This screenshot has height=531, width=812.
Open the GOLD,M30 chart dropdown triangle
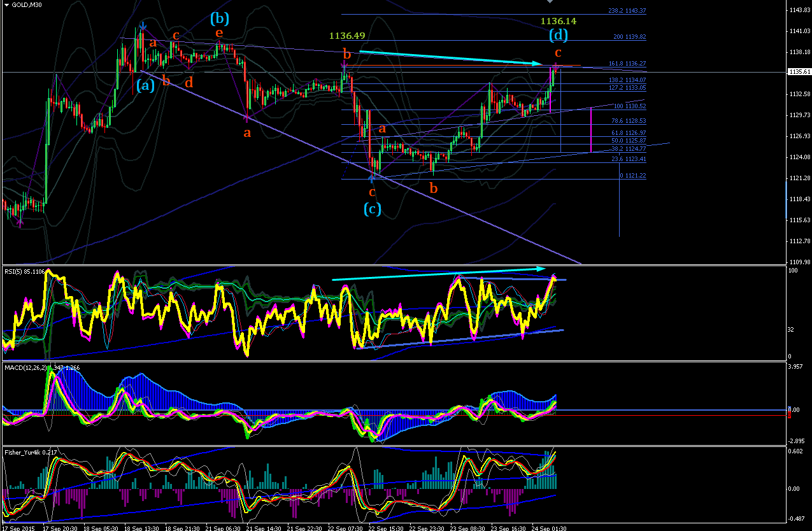pyautogui.click(x=6, y=4)
